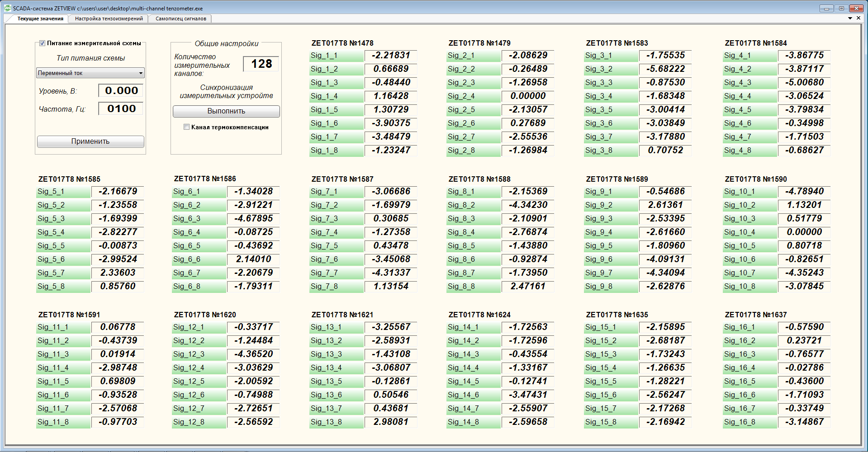Select the Sig_6_3 channel label

coord(199,219)
